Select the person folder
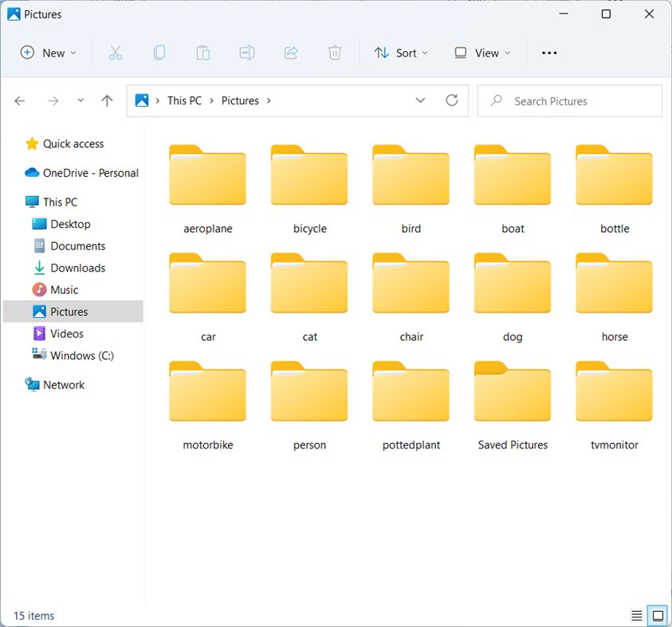 pos(309,406)
